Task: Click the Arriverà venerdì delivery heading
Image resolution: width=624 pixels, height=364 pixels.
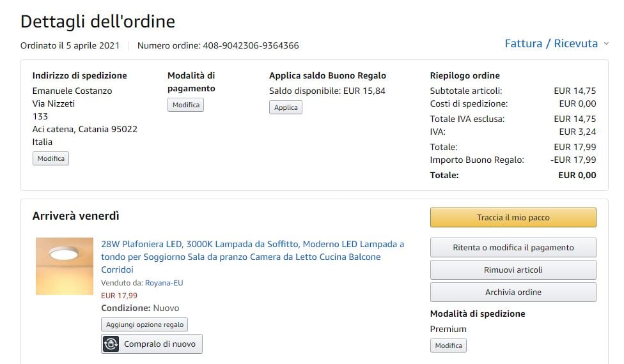Action: (76, 216)
